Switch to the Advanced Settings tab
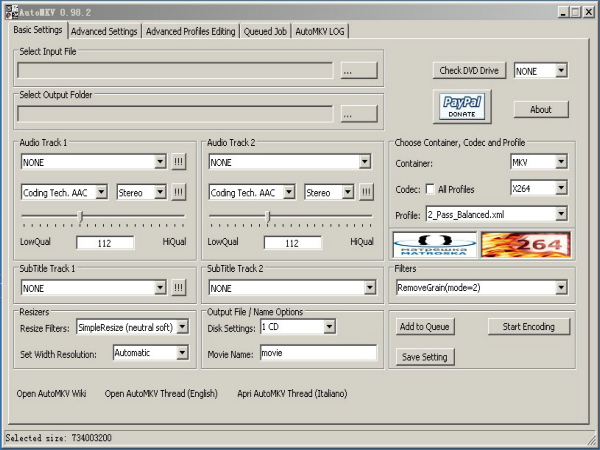This screenshot has width=600, height=450. point(104,31)
